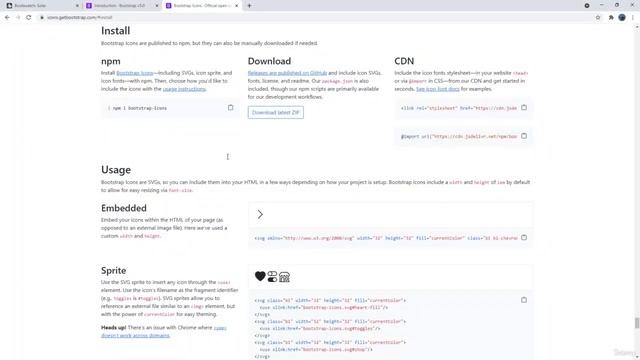This screenshot has width=640, height=360.
Task: Copy the CDN link stylesheet snippet
Action: pyautogui.click(x=524, y=108)
